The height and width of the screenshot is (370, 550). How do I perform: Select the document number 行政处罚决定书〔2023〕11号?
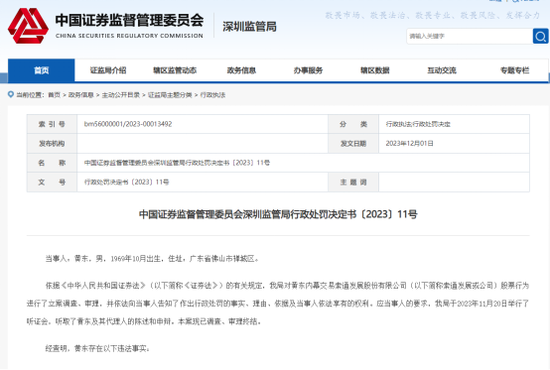[126, 182]
